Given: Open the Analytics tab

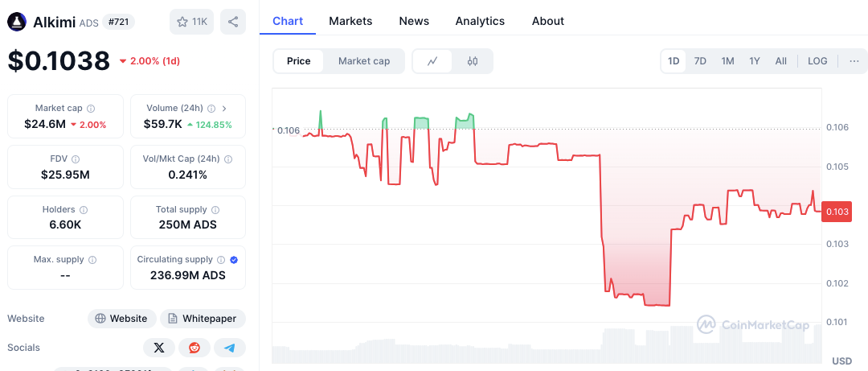Looking at the screenshot, I should tap(480, 21).
